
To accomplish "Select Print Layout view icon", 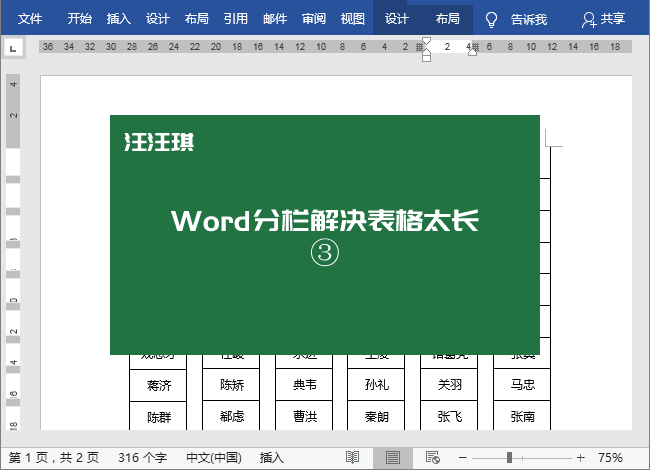I will coord(393,457).
